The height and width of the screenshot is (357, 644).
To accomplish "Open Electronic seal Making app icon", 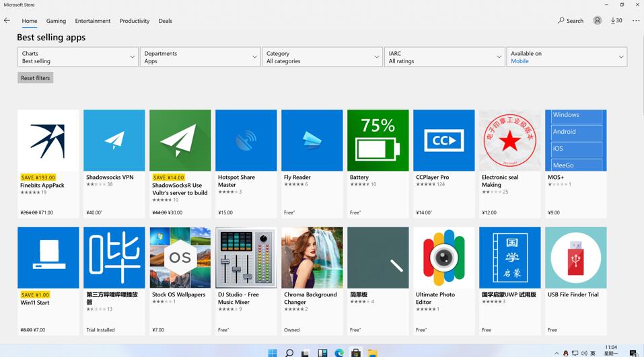I will pos(509,141).
